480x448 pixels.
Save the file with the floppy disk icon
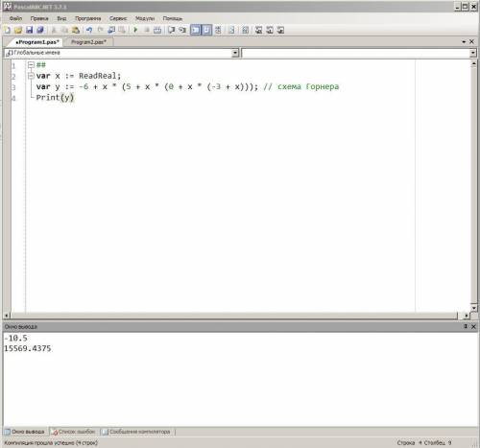(29, 30)
